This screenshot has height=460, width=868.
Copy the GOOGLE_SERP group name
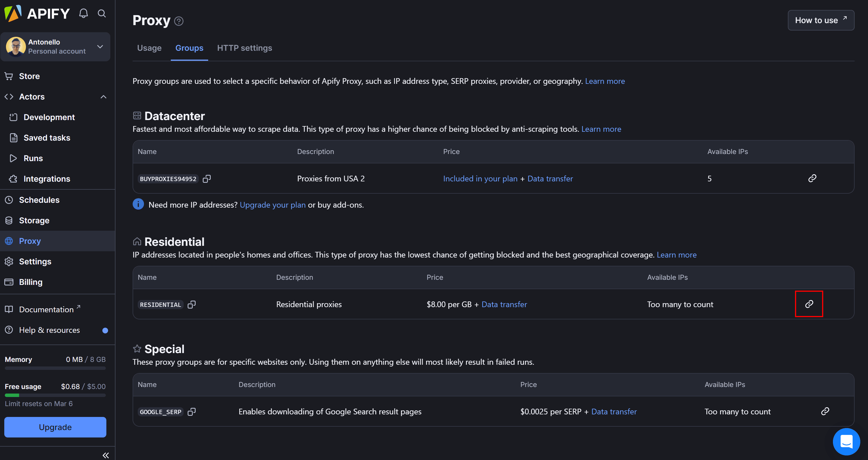[191, 412]
